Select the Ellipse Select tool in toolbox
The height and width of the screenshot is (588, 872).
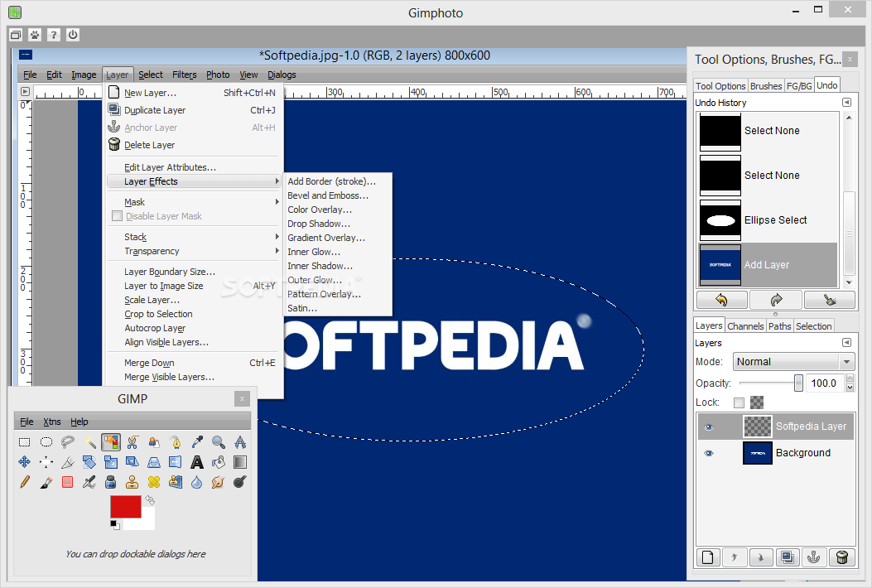[46, 442]
